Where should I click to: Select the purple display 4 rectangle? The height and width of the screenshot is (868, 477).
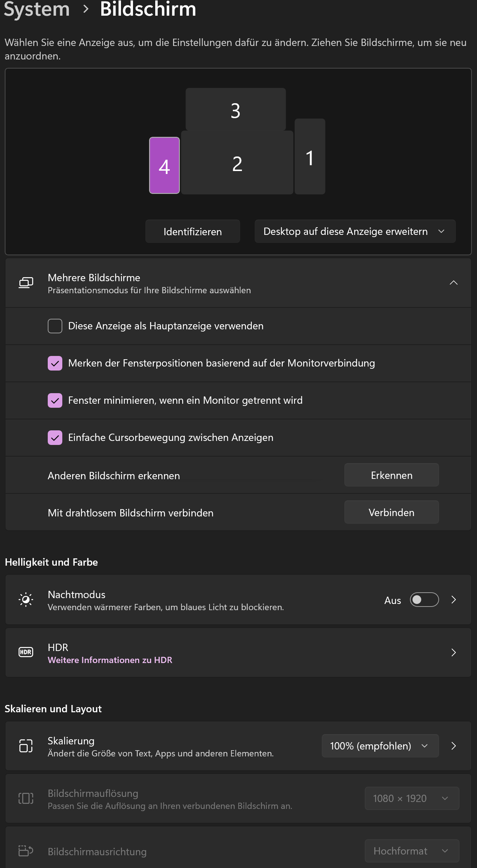164,166
